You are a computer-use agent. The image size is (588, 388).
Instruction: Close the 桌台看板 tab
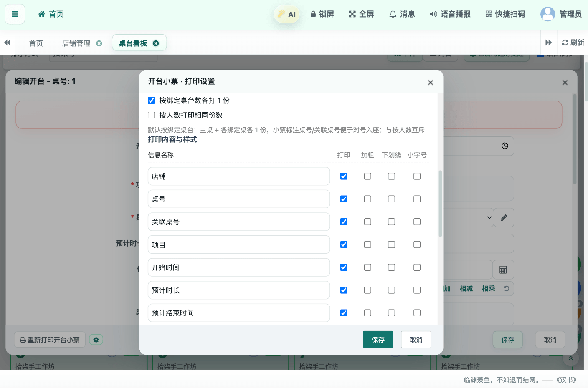156,43
